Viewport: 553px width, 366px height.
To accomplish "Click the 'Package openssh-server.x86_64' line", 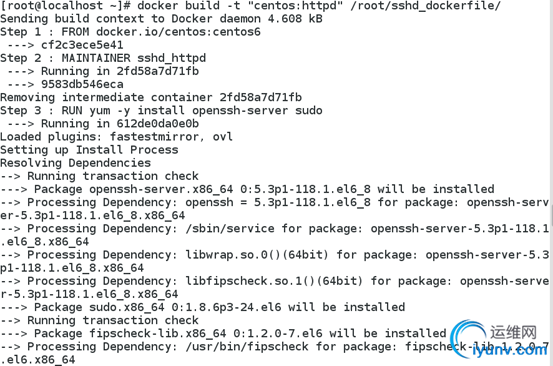I will (247, 189).
